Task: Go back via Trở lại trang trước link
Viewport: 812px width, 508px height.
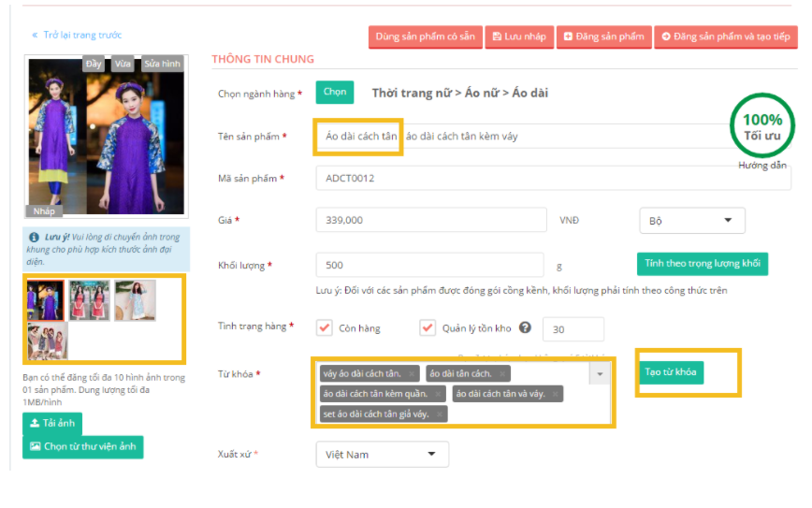Action: point(77,36)
